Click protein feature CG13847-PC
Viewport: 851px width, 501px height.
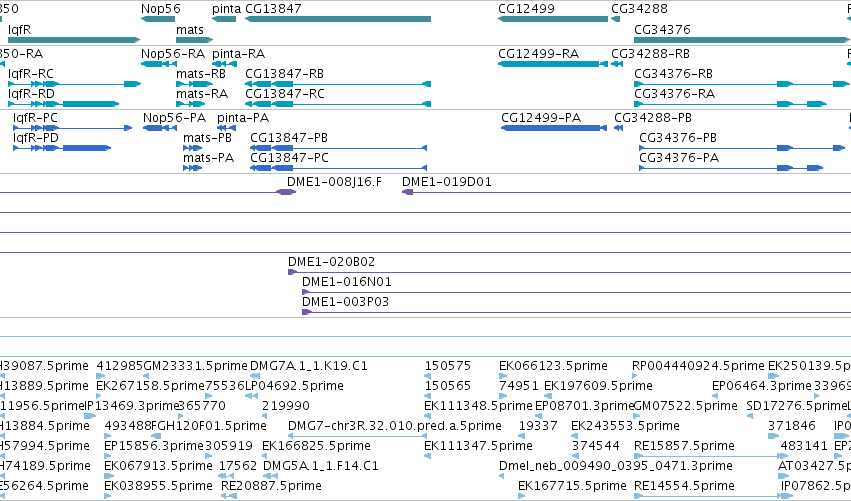[339, 168]
